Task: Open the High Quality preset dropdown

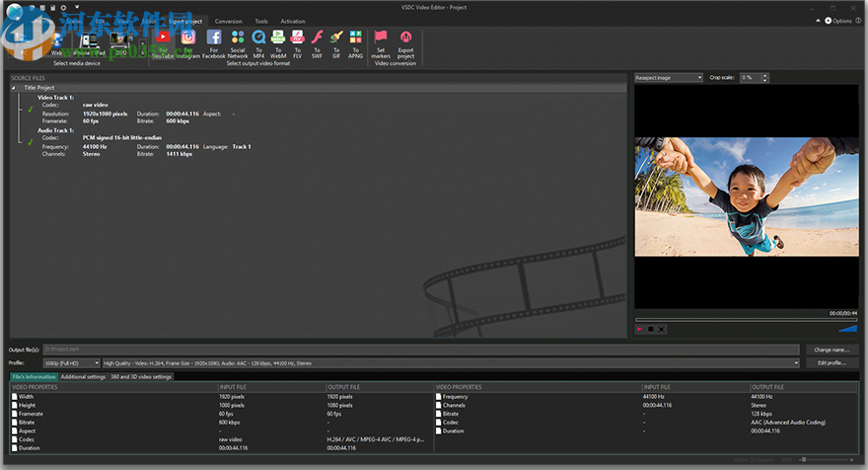Action: (451, 363)
